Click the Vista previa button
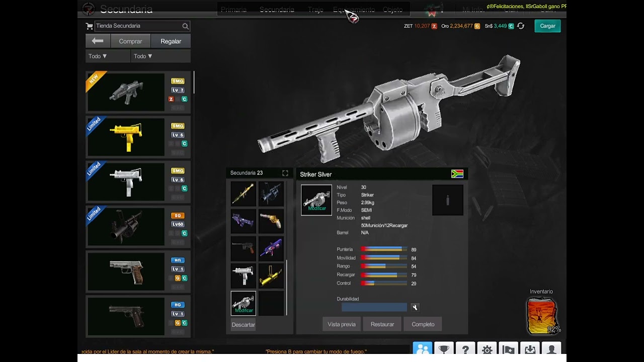The height and width of the screenshot is (362, 644). pyautogui.click(x=342, y=324)
